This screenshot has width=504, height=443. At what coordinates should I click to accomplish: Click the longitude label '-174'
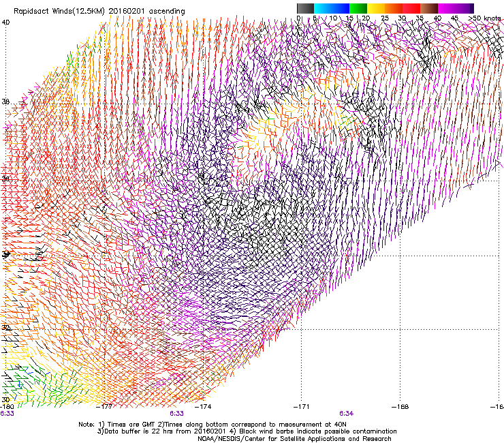point(203,407)
